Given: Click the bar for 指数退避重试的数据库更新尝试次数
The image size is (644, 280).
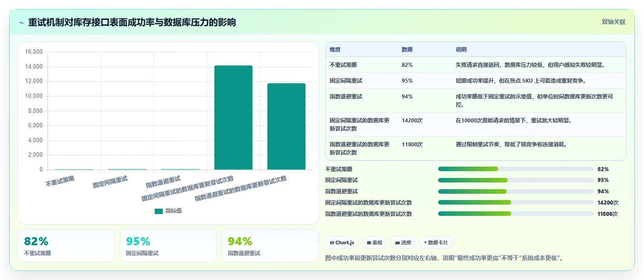Looking at the screenshot, I should [286, 126].
